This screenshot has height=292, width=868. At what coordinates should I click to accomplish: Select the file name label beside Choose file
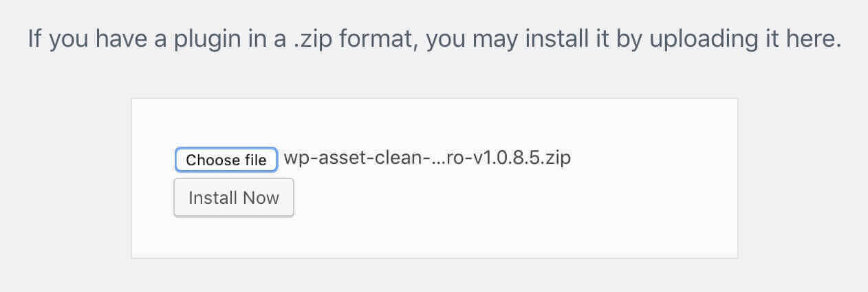click(427, 159)
